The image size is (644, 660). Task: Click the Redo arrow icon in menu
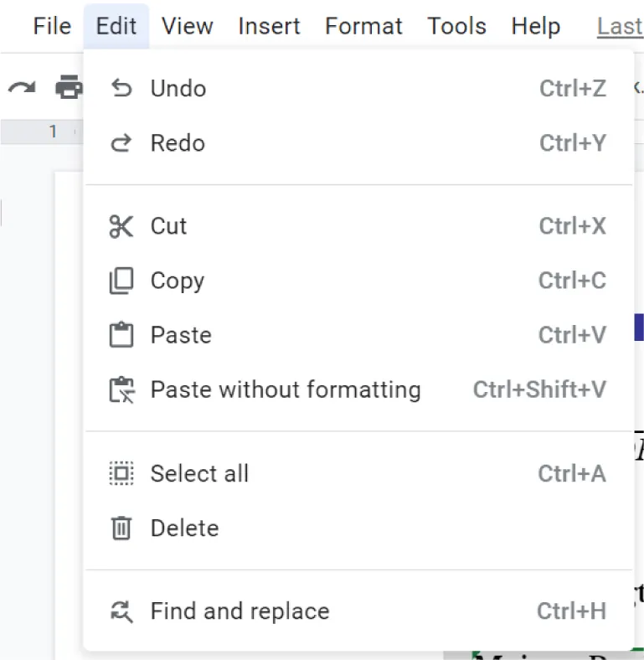122,143
